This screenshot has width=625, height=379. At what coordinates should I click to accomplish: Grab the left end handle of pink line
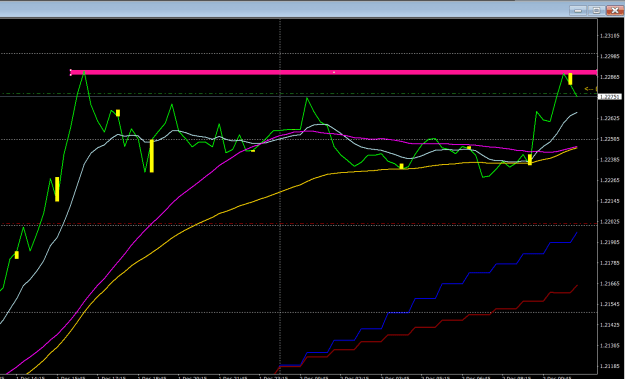click(71, 73)
